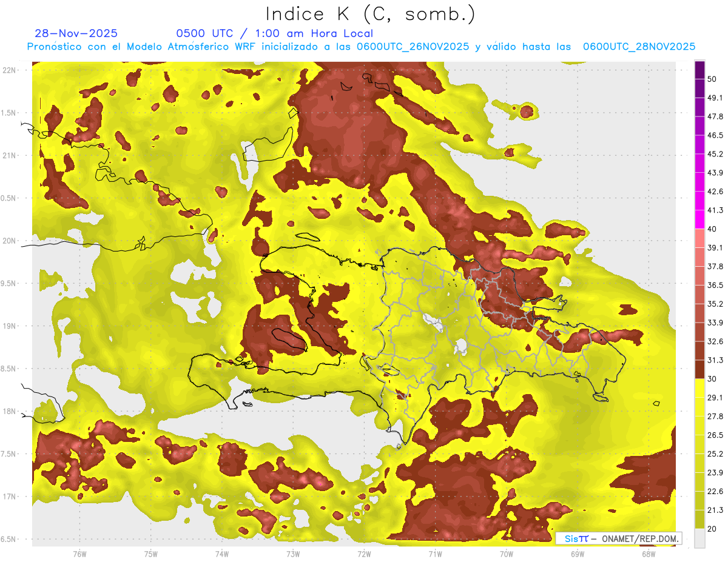Image resolution: width=728 pixels, height=562 pixels.
Task: Click the longitude axis label "68W"
Action: [x=648, y=554]
